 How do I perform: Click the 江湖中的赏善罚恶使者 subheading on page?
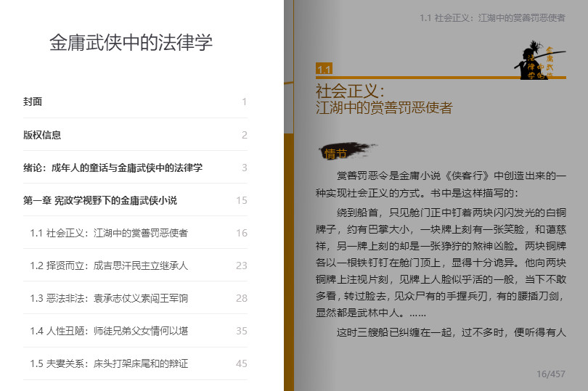pyautogui.click(x=383, y=108)
